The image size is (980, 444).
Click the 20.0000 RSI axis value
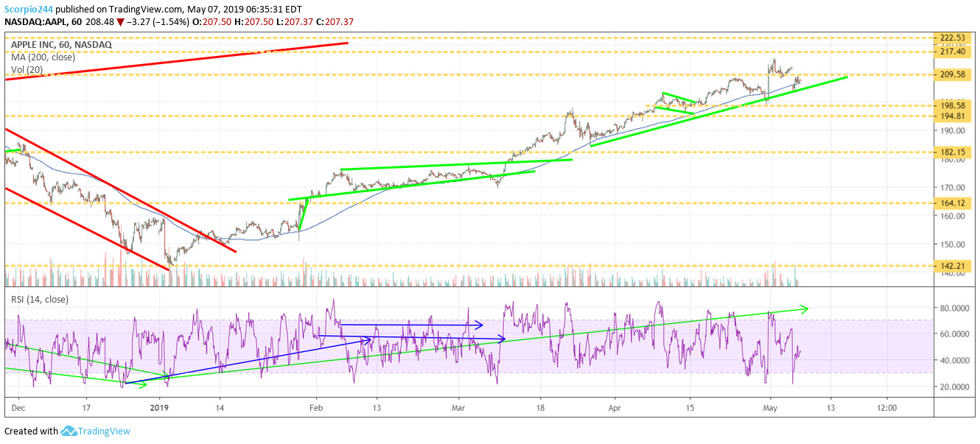(953, 387)
